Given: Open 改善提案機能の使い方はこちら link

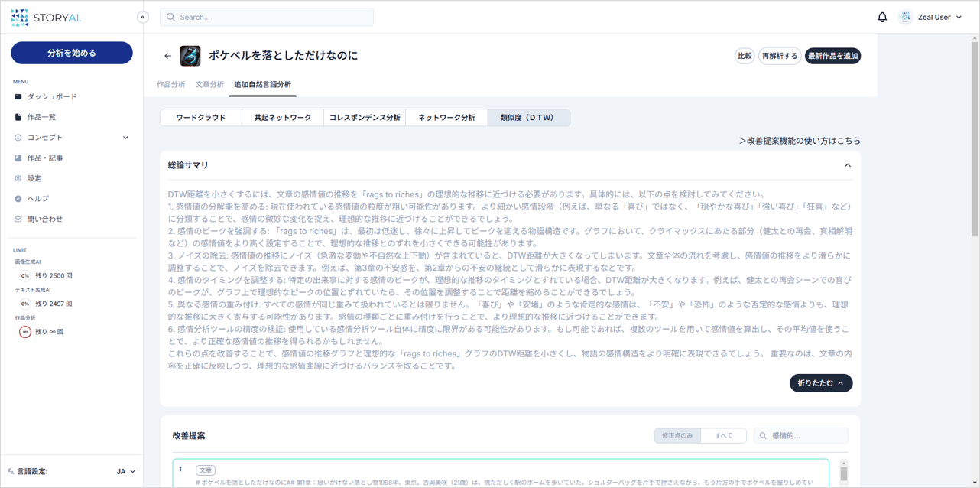Looking at the screenshot, I should point(800,141).
